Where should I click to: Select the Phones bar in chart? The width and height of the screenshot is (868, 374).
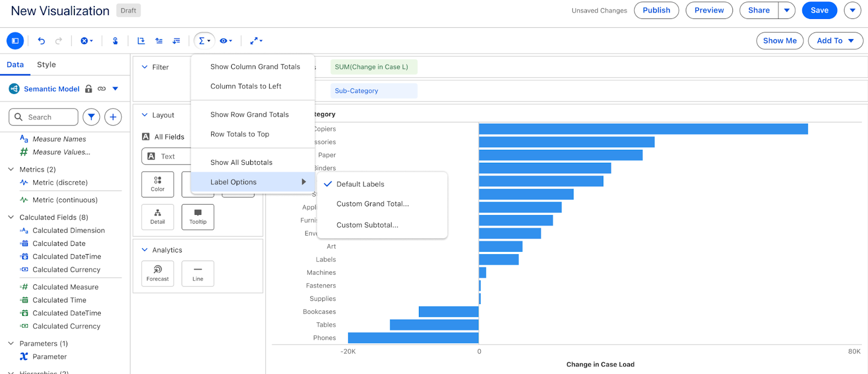[413, 338]
